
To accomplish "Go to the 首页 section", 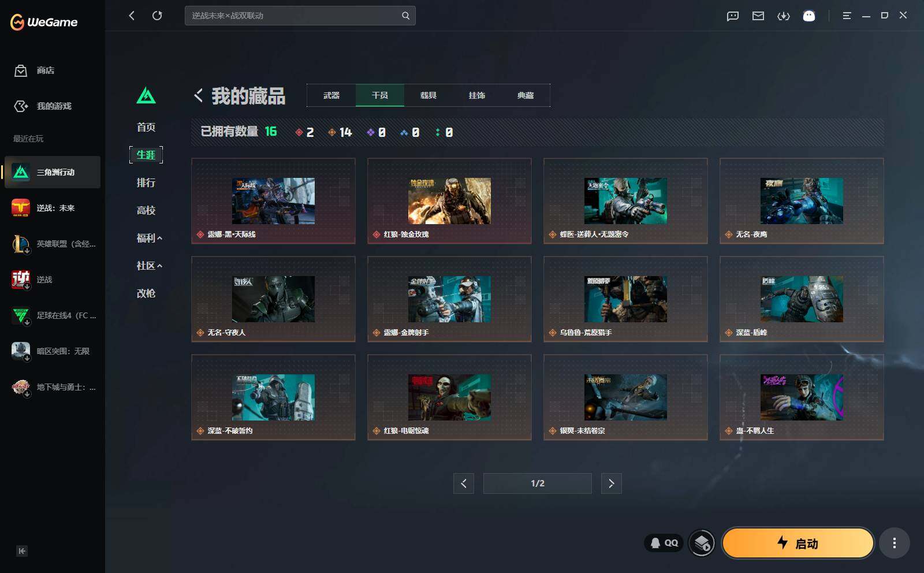I will (x=146, y=127).
